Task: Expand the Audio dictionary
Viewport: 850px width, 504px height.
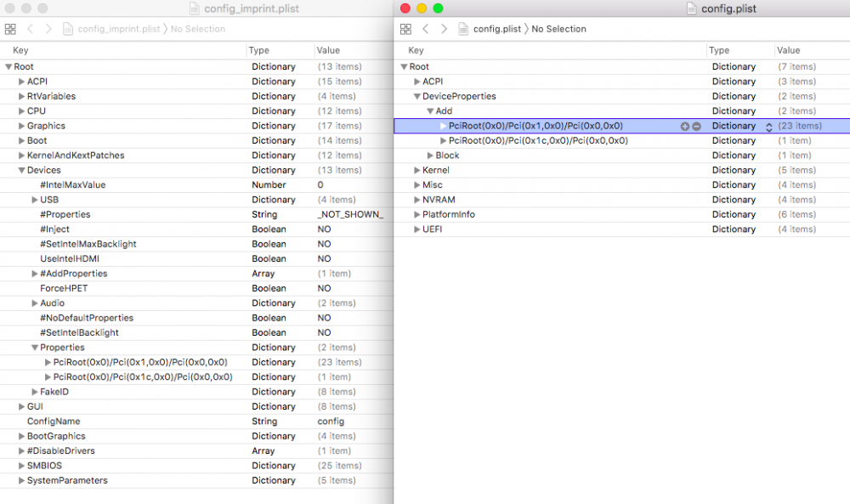Action: [35, 303]
